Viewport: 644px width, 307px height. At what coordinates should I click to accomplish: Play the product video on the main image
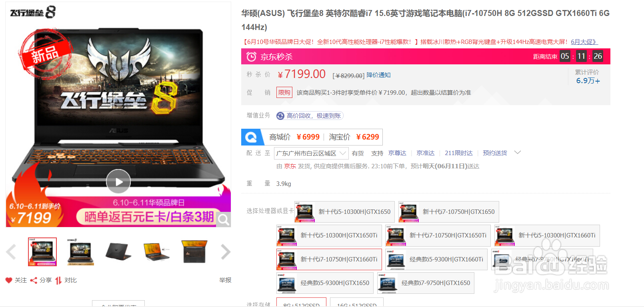(x=118, y=181)
